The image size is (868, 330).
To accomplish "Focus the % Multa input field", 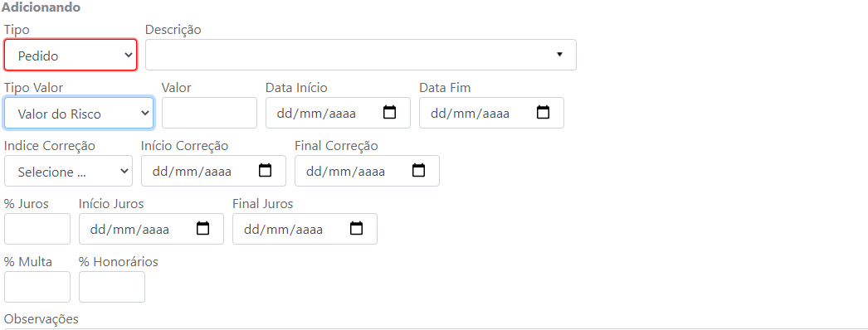I will [37, 287].
